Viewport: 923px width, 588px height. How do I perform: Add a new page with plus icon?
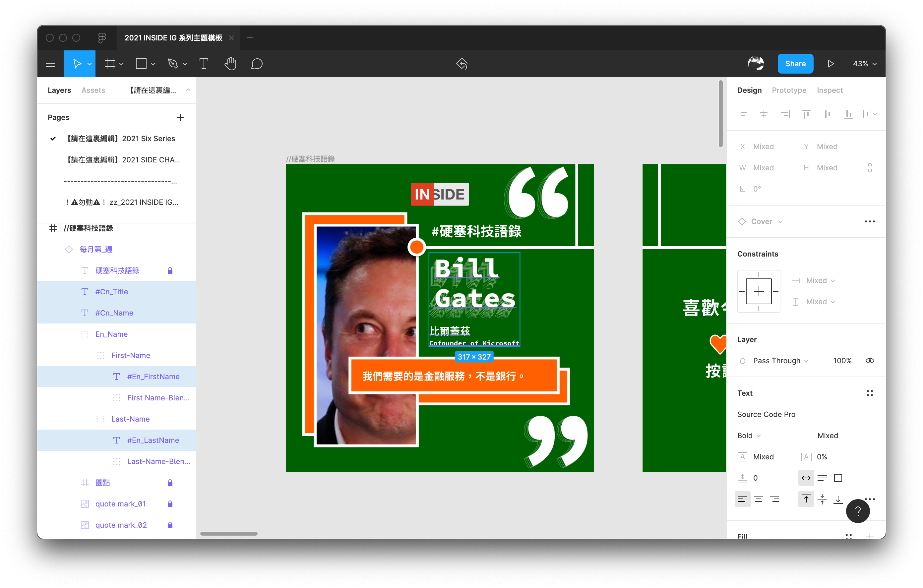point(180,117)
